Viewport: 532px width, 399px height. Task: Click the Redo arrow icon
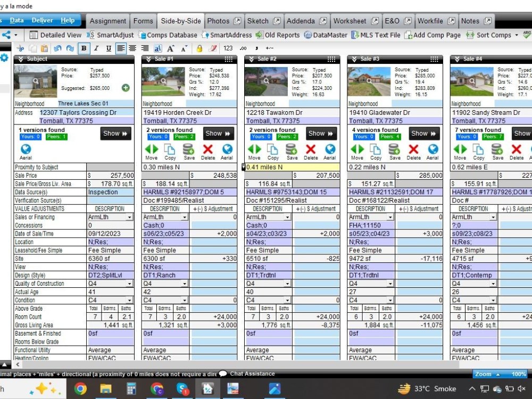click(x=70, y=48)
